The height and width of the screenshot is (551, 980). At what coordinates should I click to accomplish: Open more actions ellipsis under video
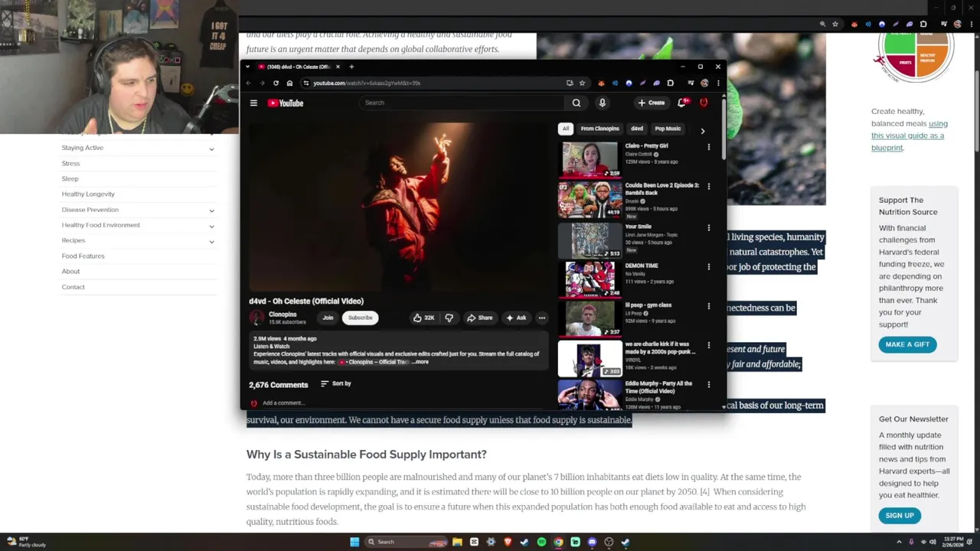tap(541, 318)
